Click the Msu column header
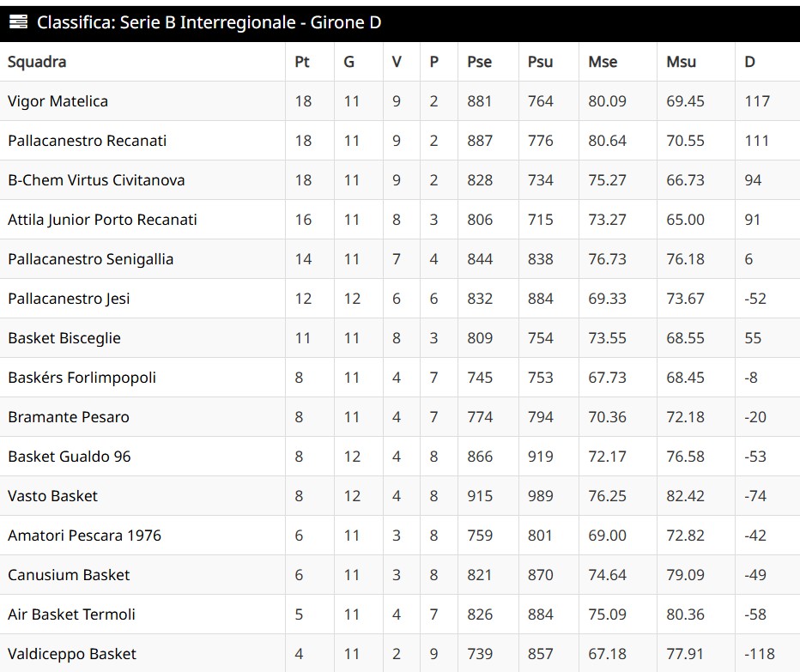Screen dimensions: 800x672 681,62
